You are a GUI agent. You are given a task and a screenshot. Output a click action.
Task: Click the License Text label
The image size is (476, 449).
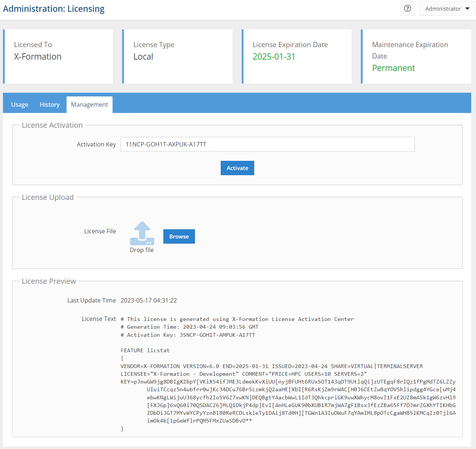[99, 319]
